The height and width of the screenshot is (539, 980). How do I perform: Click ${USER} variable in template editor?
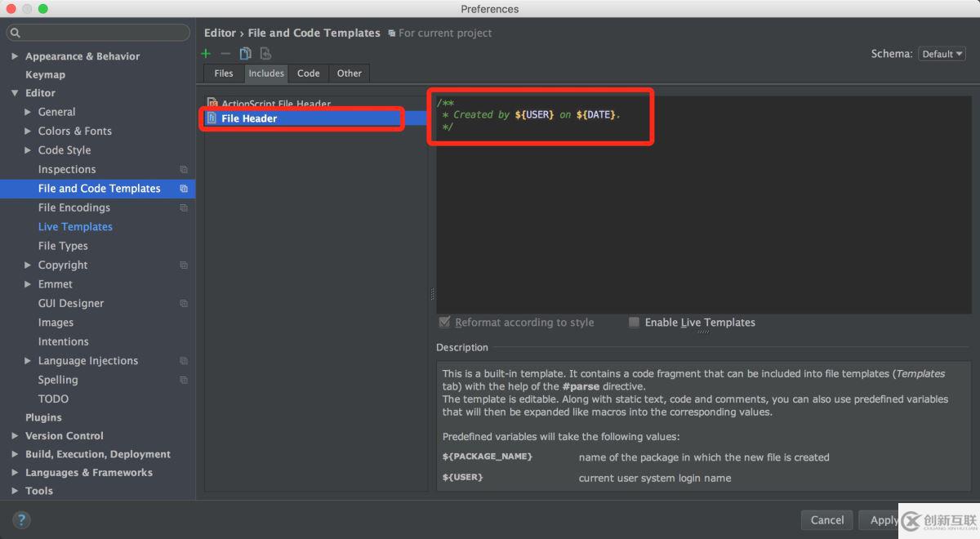(534, 115)
